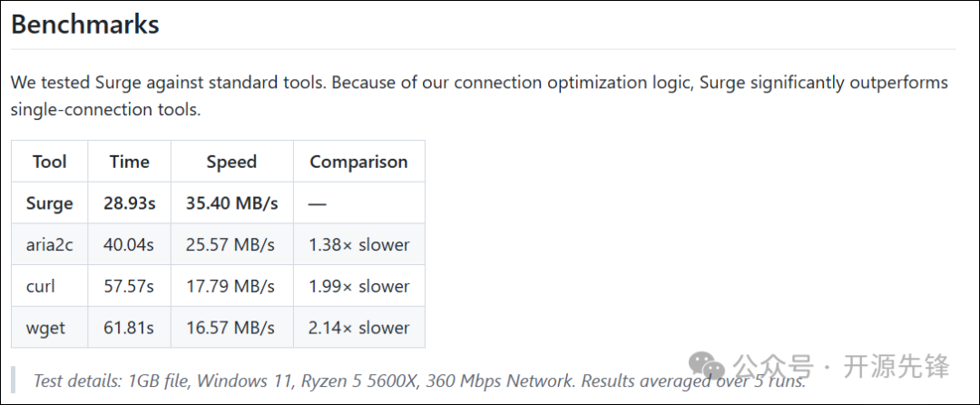
Task: Click the Comparison column header
Action: 358,162
